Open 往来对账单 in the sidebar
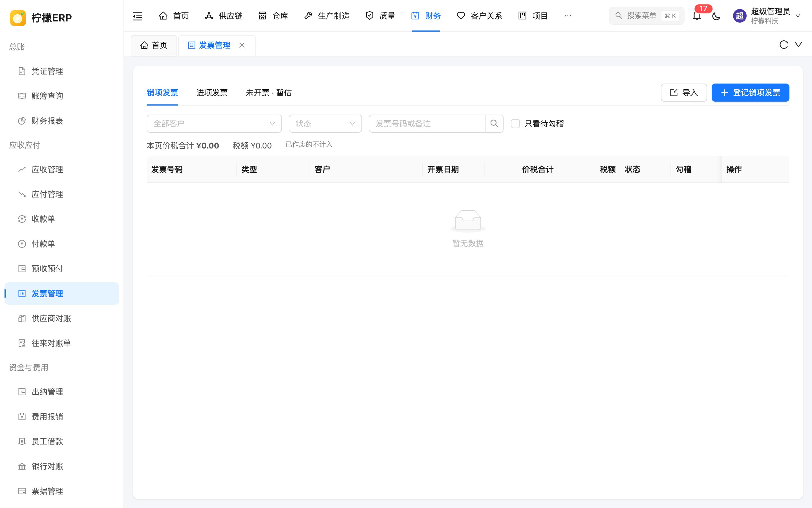The image size is (812, 508). (62, 343)
